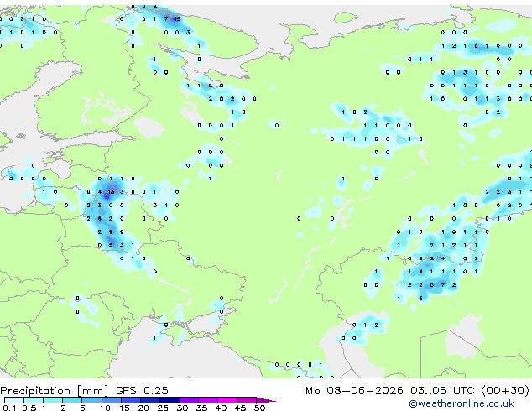Click the legend color box between 2 and 5
Screen dimensions: 532x411
click(72, 400)
